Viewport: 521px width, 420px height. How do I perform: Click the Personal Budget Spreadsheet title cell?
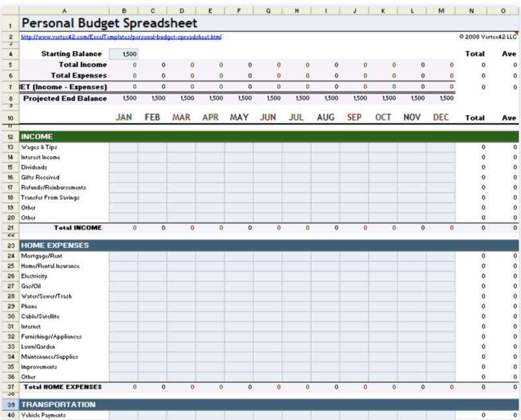(x=108, y=22)
